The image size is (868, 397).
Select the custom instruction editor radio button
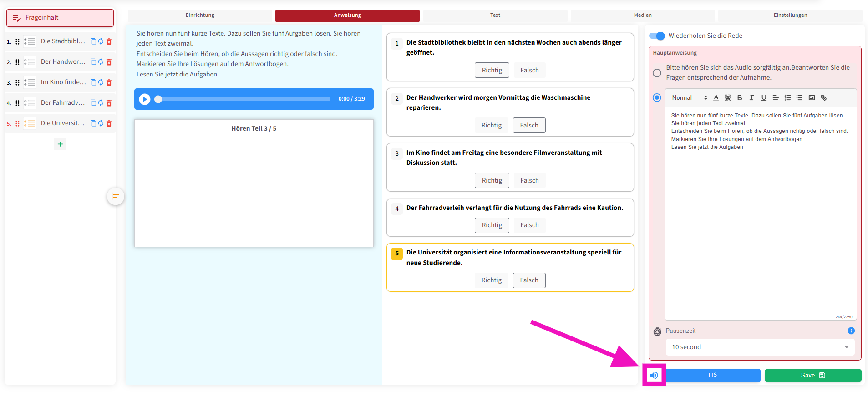point(657,98)
